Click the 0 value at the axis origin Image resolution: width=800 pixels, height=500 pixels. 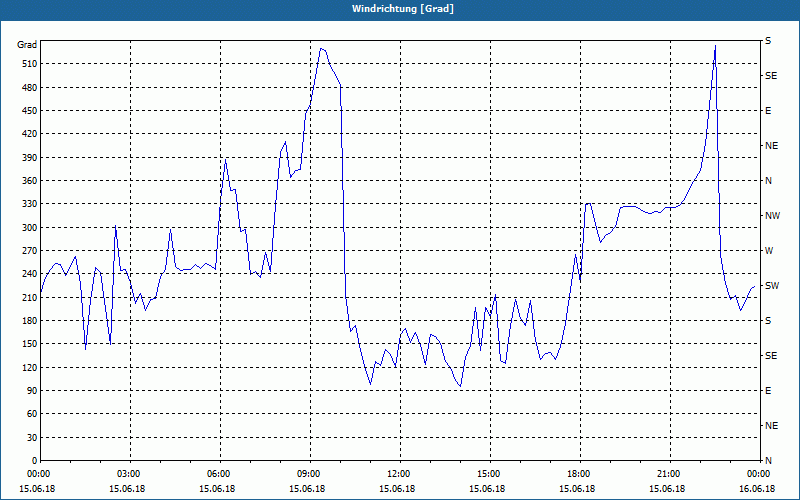pyautogui.click(x=35, y=460)
